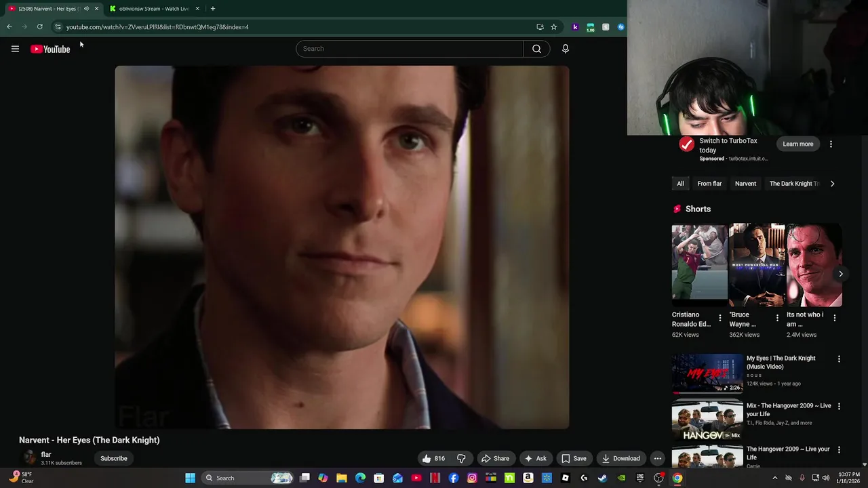
Task: Mute the tab via speaker icon
Action: 86,9
